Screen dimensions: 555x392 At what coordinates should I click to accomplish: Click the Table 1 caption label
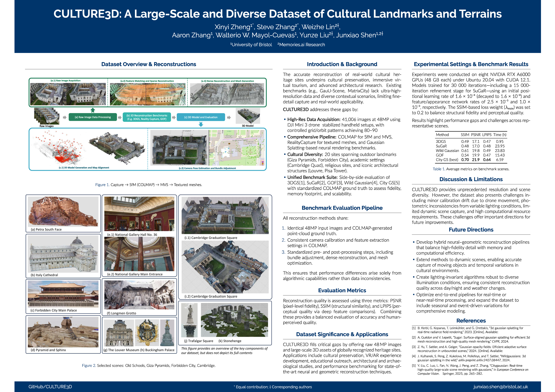click(x=439, y=169)
